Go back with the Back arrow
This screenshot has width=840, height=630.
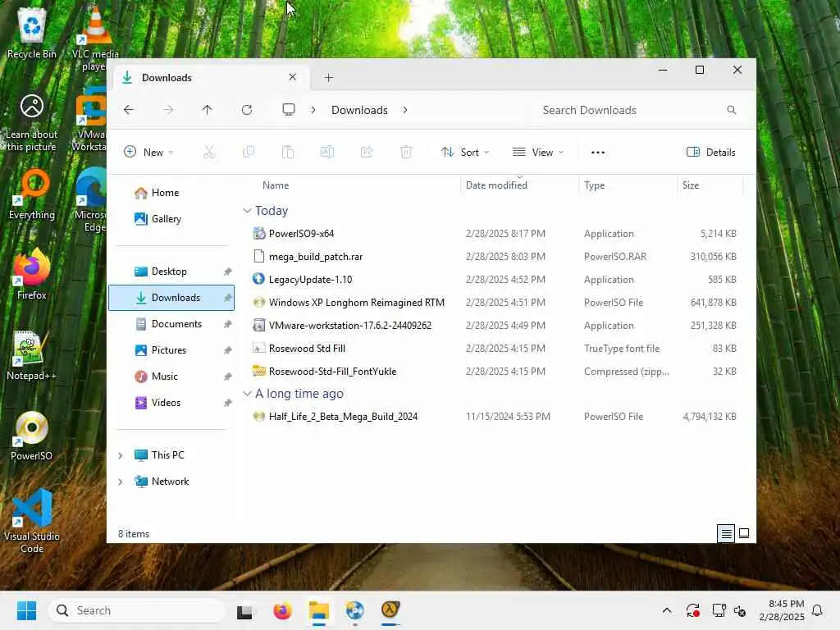(129, 110)
